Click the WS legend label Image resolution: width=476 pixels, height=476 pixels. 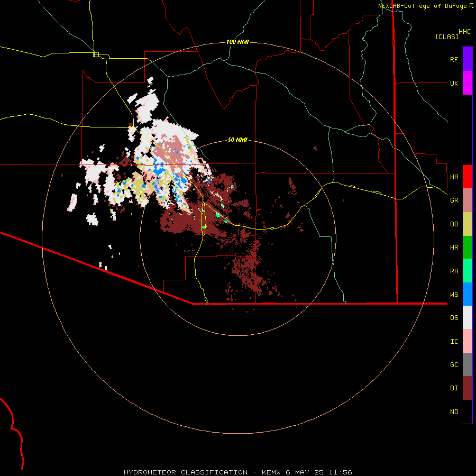(454, 294)
